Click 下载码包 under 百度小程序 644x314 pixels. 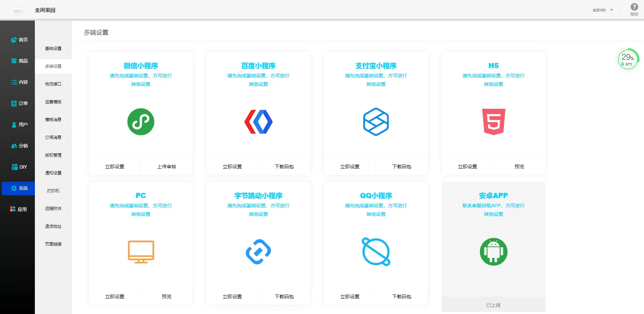284,167
